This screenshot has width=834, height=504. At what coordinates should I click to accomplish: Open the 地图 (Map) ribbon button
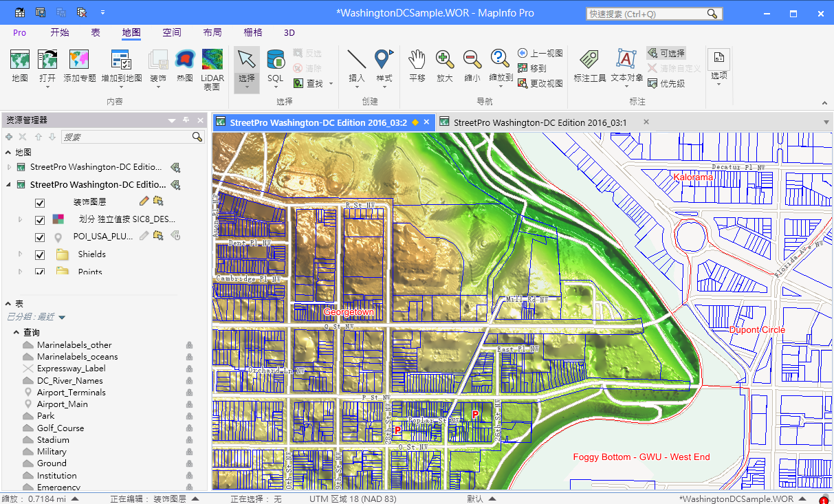pos(20,66)
